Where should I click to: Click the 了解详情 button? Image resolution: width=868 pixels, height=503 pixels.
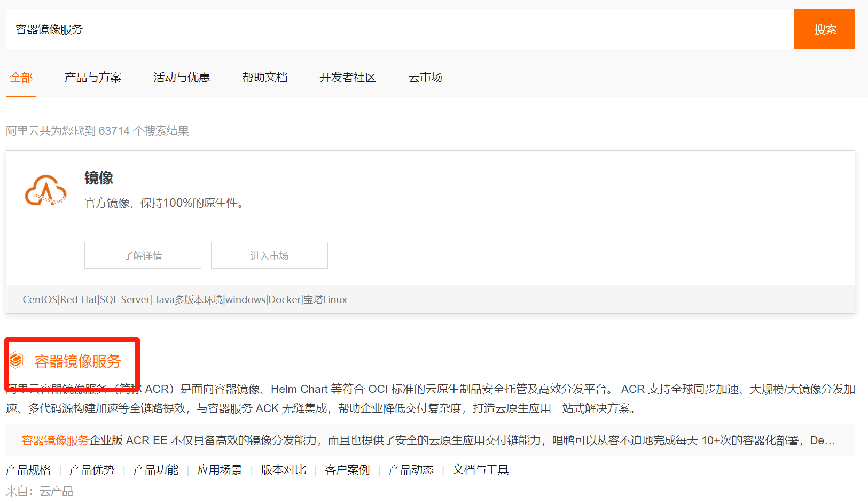coord(143,256)
